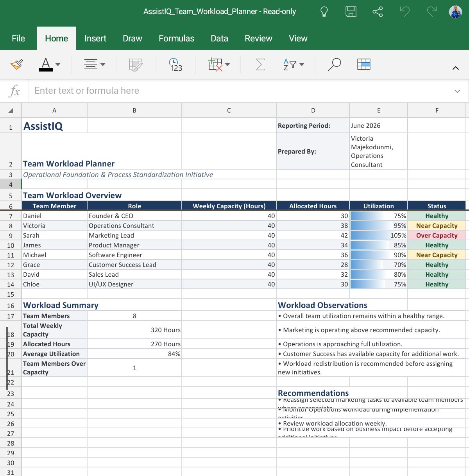Expand the formula bar chevron
Screen dimensions: 469x476
[457, 91]
